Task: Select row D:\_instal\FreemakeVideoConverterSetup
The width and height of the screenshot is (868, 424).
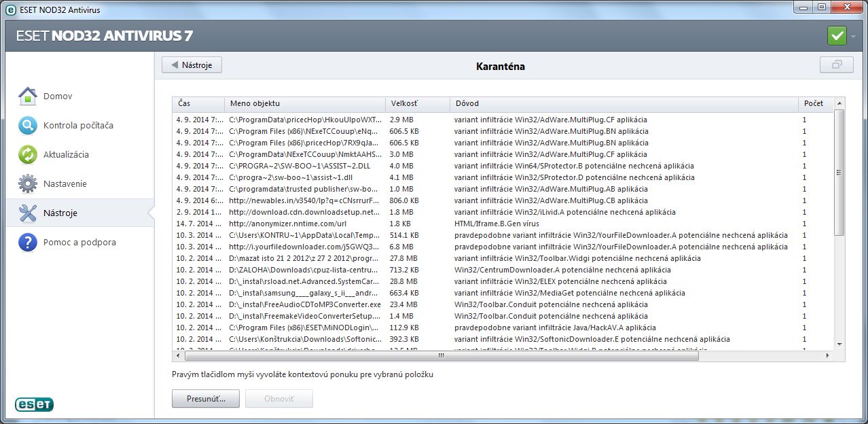Action: click(503, 316)
